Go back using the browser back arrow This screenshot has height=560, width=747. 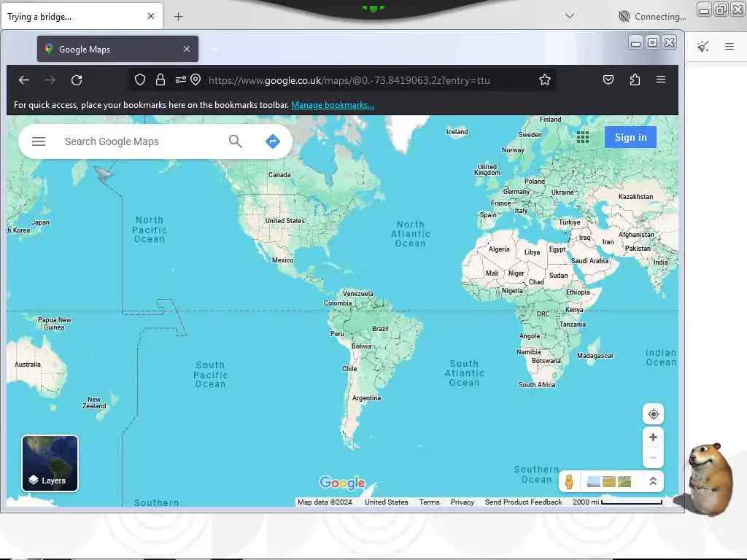coord(24,80)
